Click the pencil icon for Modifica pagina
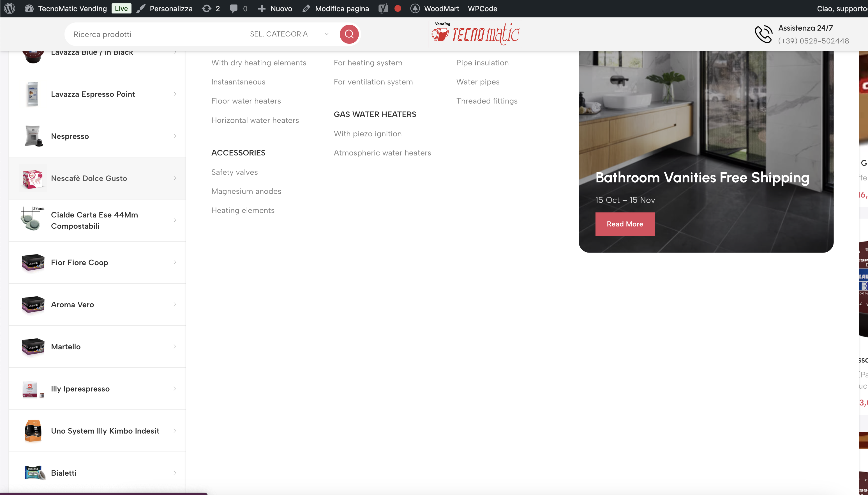This screenshot has width=868, height=495. coord(306,8)
